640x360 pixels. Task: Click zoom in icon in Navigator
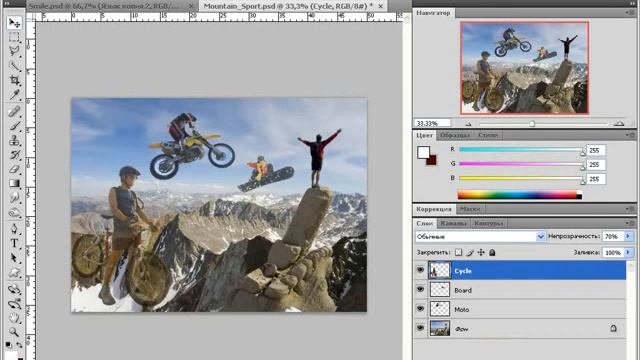(619, 123)
